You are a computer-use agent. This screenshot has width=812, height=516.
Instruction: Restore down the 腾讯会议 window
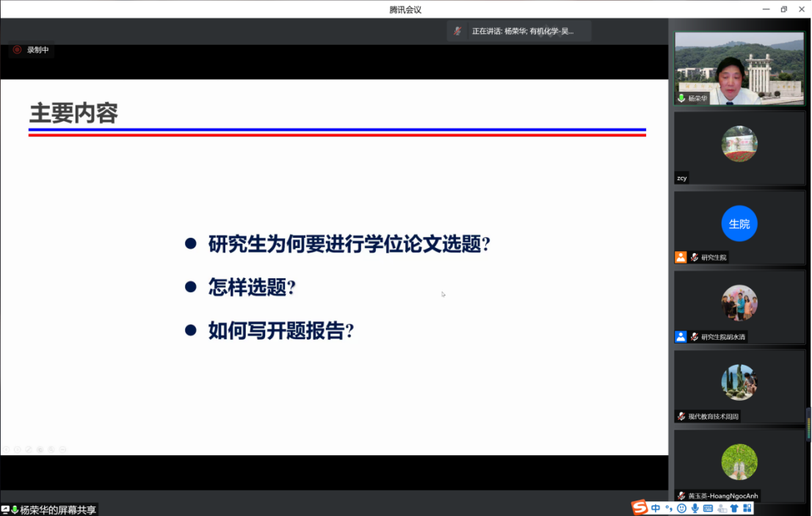(x=784, y=10)
